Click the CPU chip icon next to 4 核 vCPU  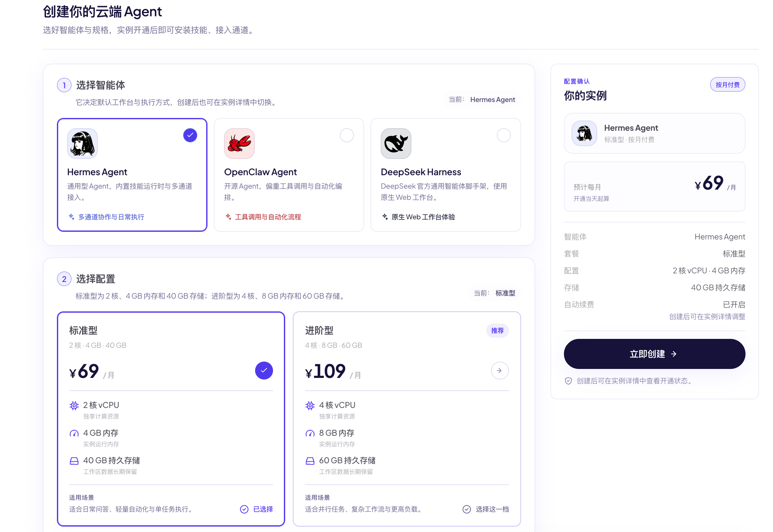310,406
